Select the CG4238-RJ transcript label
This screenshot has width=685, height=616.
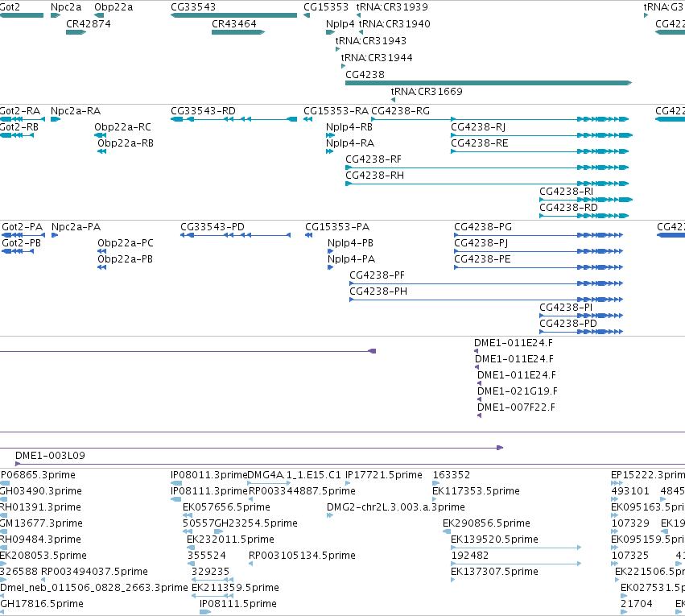478,127
